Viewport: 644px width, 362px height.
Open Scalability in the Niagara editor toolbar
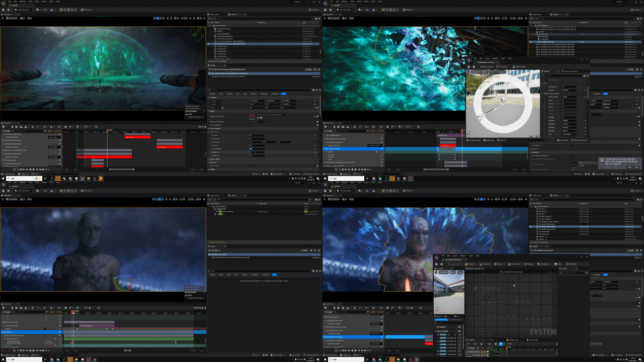[571, 263]
